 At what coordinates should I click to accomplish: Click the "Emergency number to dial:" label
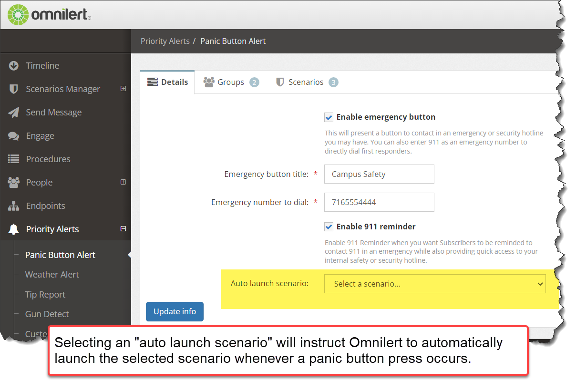[260, 203]
